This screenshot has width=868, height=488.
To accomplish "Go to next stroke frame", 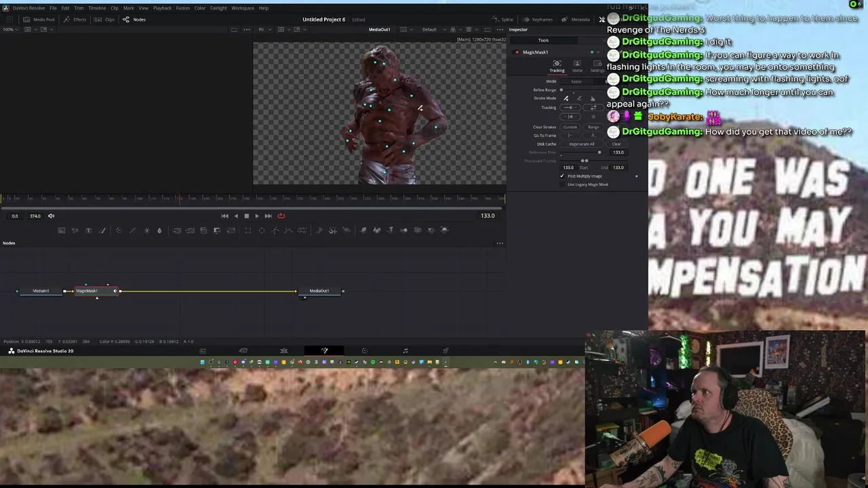I will pyautogui.click(x=593, y=136).
